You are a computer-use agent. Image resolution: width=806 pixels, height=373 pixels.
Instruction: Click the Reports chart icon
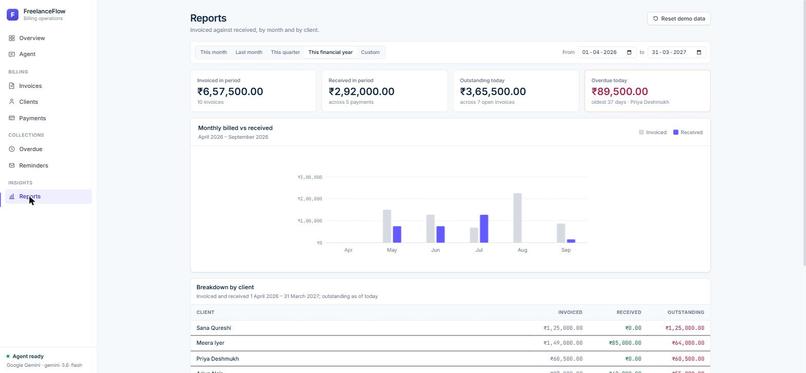(x=12, y=196)
